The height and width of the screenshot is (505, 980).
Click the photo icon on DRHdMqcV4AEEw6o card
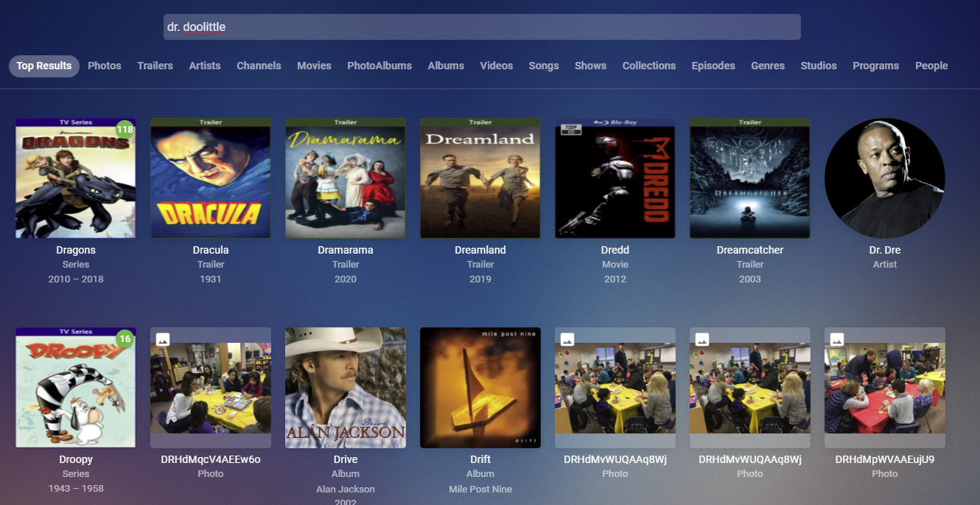[x=163, y=339]
